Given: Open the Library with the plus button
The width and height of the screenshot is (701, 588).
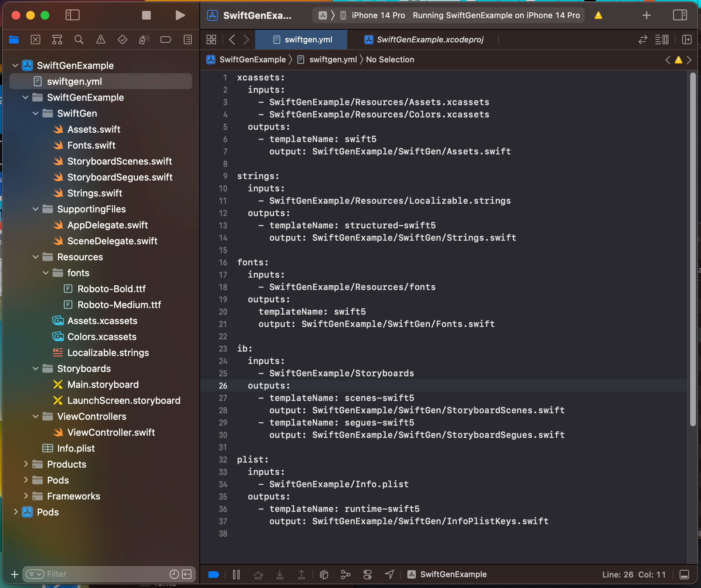Looking at the screenshot, I should coord(646,15).
